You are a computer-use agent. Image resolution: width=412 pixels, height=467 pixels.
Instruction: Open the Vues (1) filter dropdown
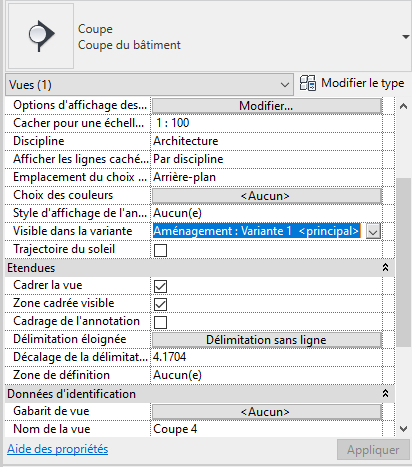pyautogui.click(x=149, y=85)
